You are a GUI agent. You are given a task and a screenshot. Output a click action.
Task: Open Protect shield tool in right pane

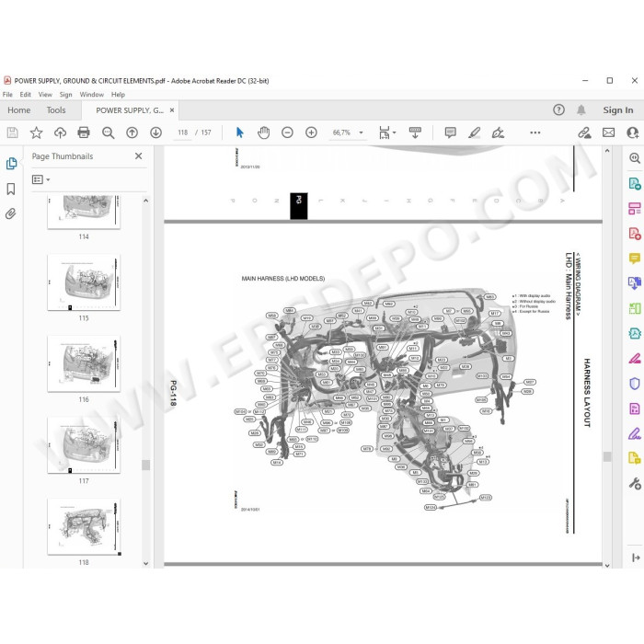pyautogui.click(x=635, y=384)
